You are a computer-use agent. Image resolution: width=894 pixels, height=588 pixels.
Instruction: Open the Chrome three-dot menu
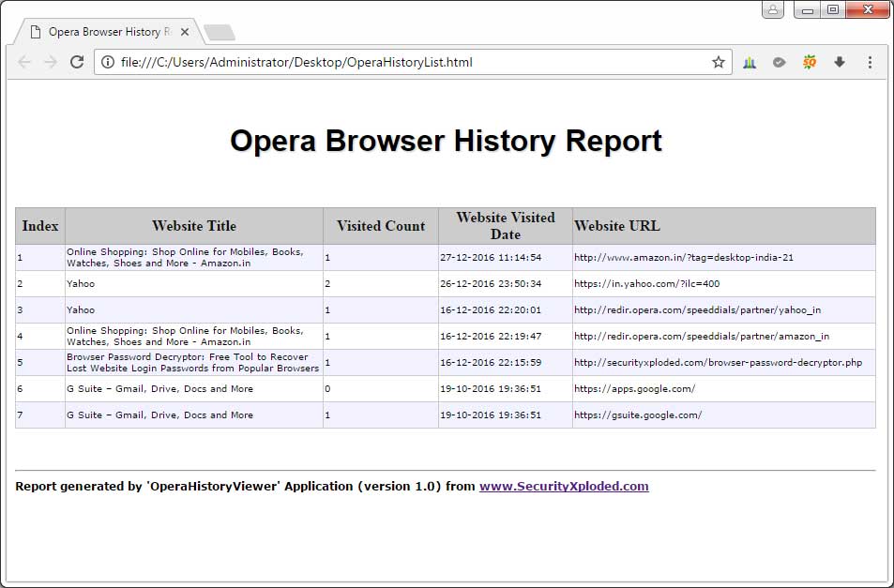[x=870, y=63]
